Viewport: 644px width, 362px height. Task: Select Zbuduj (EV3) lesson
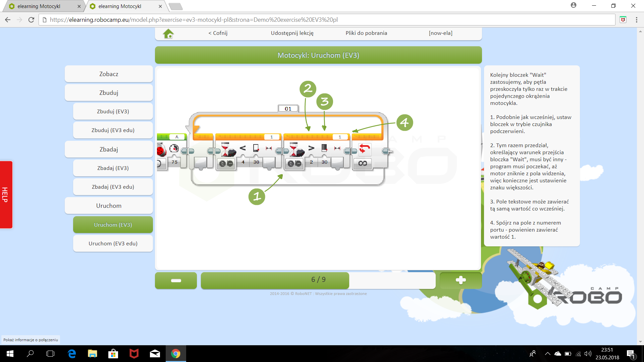point(113,112)
